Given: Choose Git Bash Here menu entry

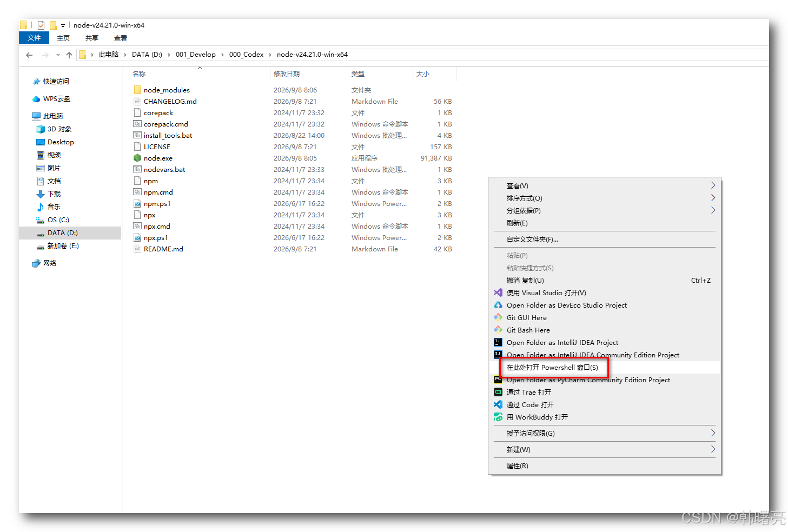Looking at the screenshot, I should click(605, 330).
